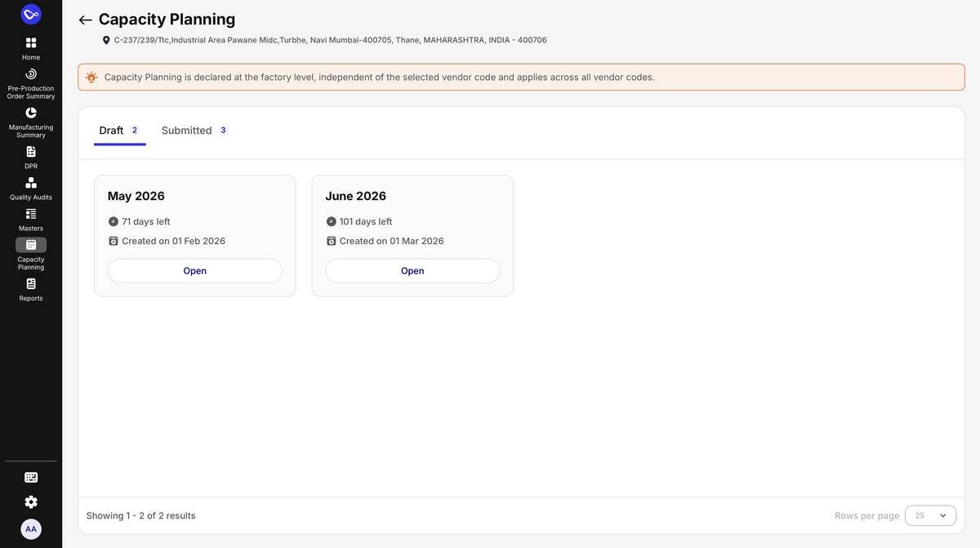Click the June 2026 card title
980x548 pixels.
tap(356, 196)
